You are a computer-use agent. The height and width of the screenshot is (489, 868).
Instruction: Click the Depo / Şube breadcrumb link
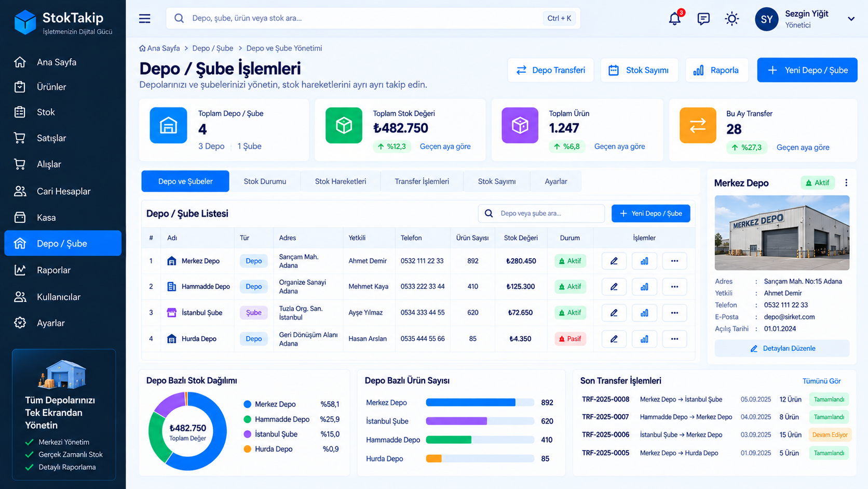[x=212, y=48]
